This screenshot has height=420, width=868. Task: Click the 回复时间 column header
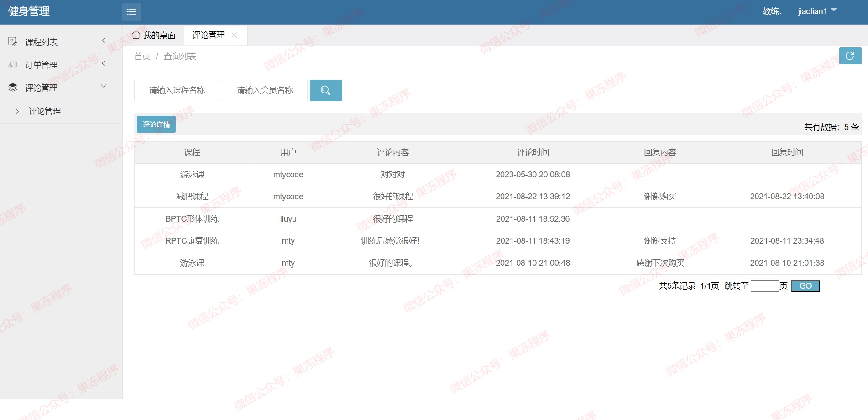pos(787,152)
